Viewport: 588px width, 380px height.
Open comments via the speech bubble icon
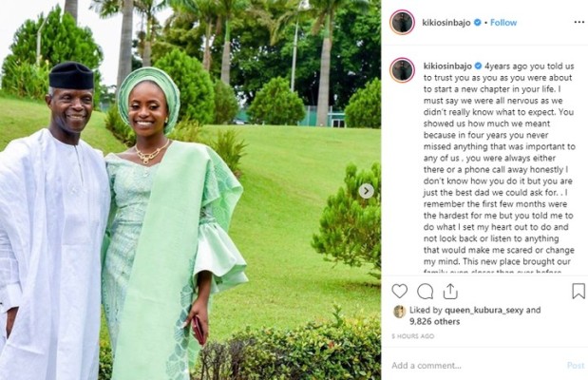click(426, 291)
